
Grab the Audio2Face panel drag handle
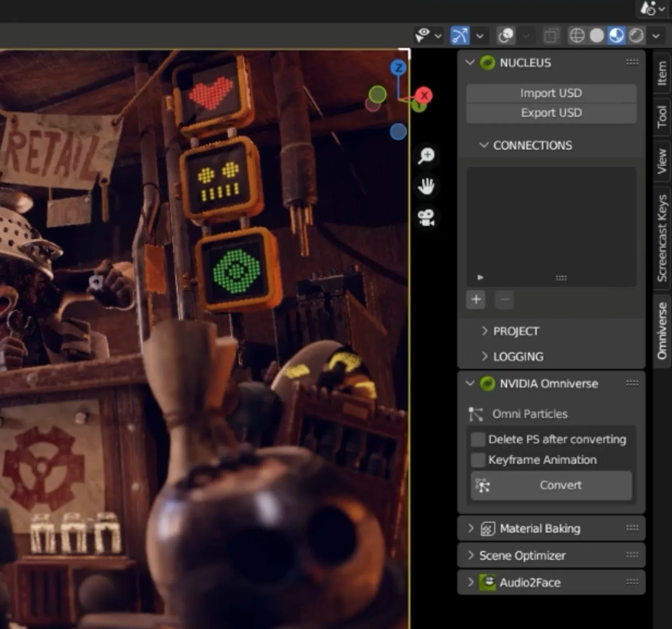point(632,582)
